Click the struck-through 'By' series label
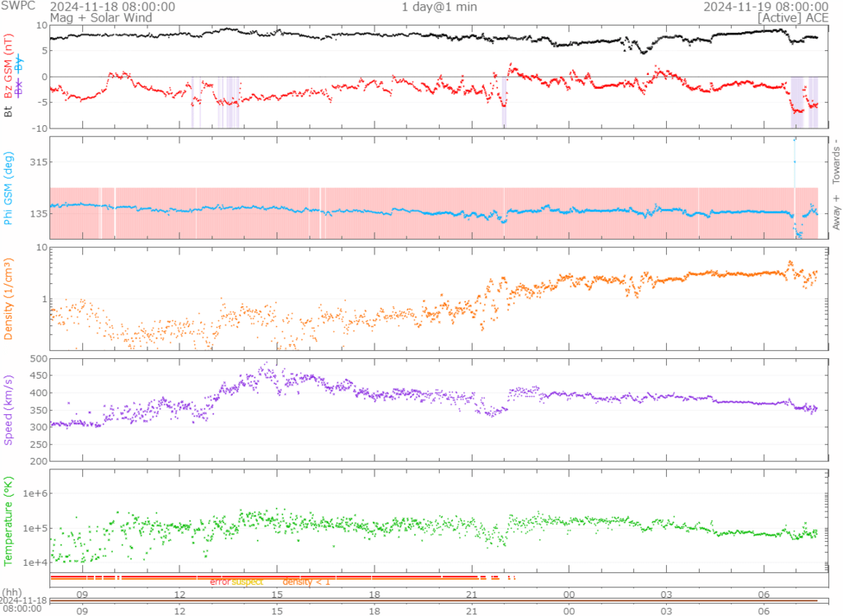Screen dimensions: 843x616 (x=19, y=63)
